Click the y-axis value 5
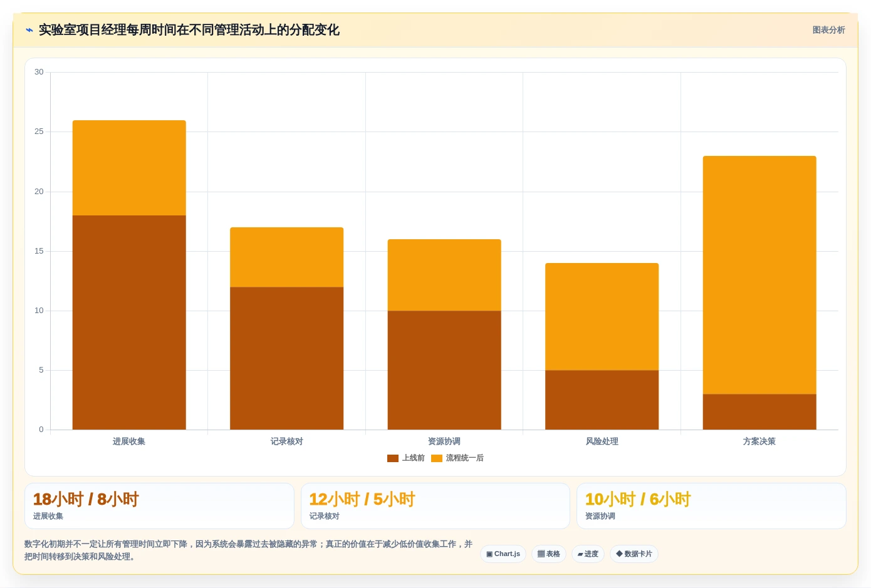 point(41,370)
